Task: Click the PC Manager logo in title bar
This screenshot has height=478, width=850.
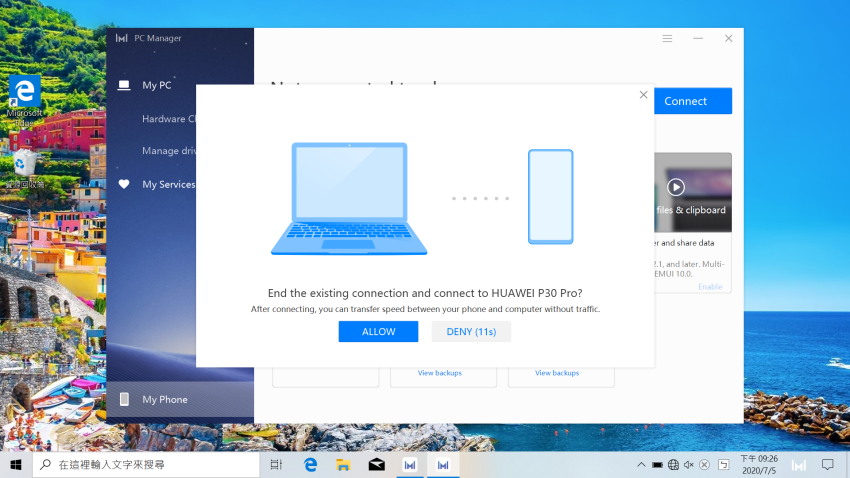Action: 121,38
